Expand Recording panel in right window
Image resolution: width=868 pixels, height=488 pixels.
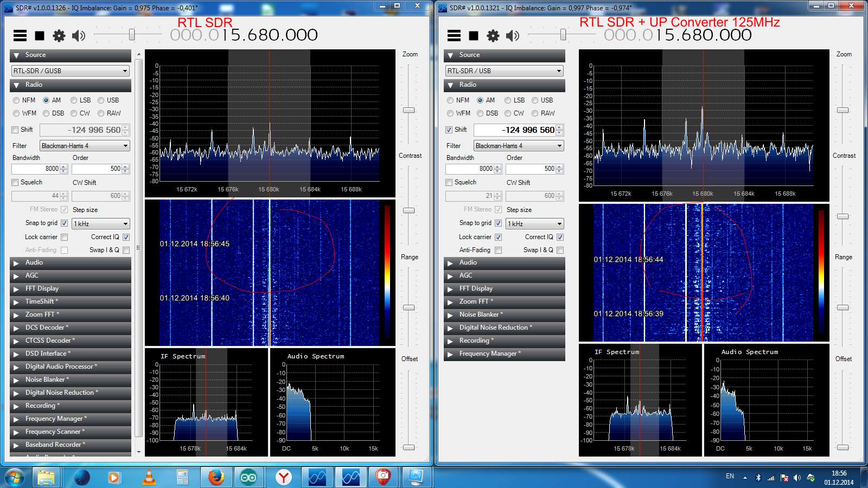pos(505,341)
